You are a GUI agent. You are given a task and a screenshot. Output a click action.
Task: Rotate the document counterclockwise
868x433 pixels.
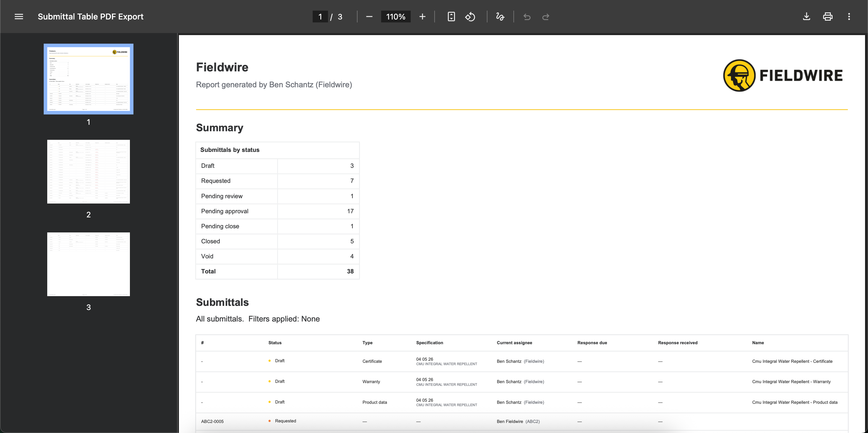point(470,17)
